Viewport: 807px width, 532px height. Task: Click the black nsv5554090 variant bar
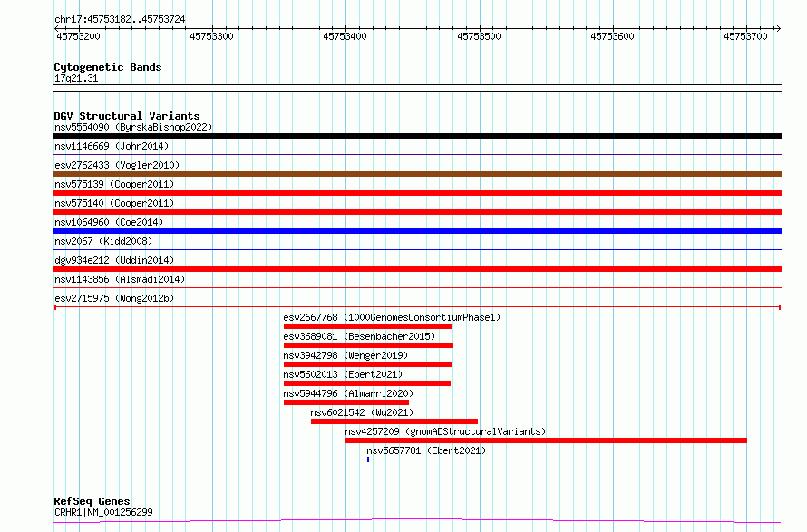(x=417, y=136)
